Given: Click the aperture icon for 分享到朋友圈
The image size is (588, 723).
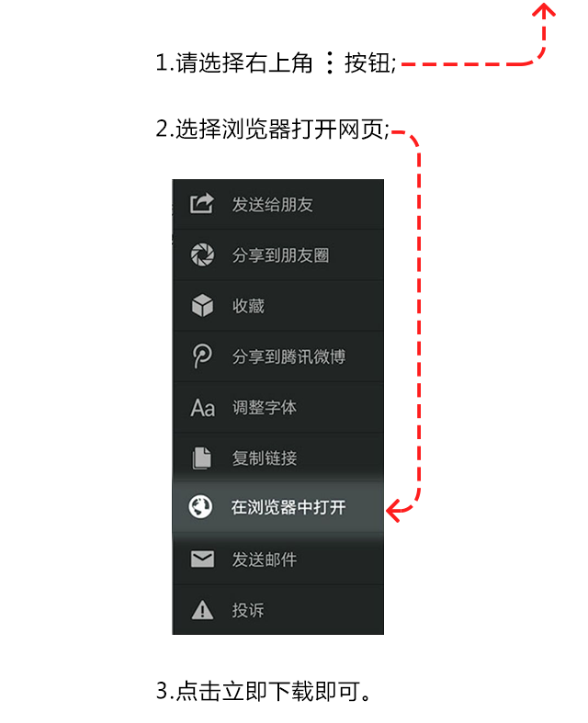Looking at the screenshot, I should coord(202,254).
